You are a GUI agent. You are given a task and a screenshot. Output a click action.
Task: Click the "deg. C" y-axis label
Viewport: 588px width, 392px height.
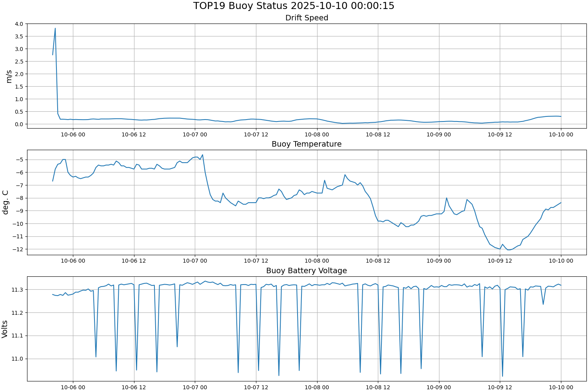point(5,202)
